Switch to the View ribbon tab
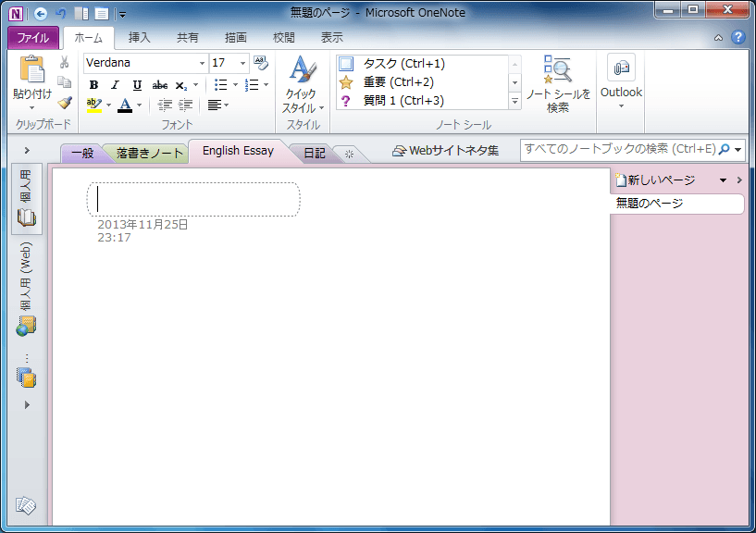756x533 pixels. point(332,38)
